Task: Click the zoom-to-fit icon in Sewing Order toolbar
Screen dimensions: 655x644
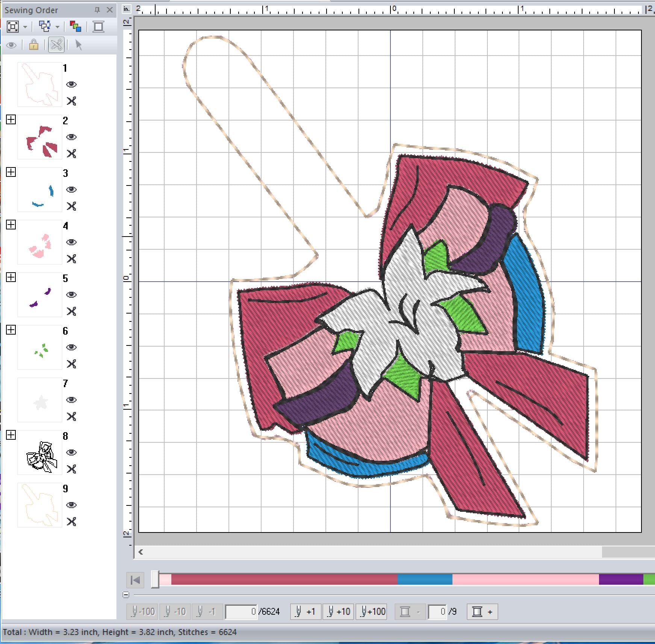Action: pos(13,27)
